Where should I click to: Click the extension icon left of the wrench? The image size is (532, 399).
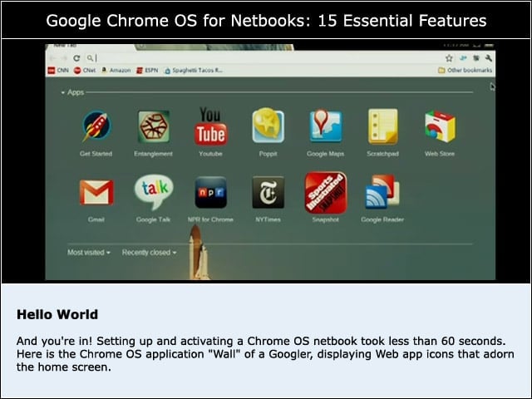(x=476, y=58)
